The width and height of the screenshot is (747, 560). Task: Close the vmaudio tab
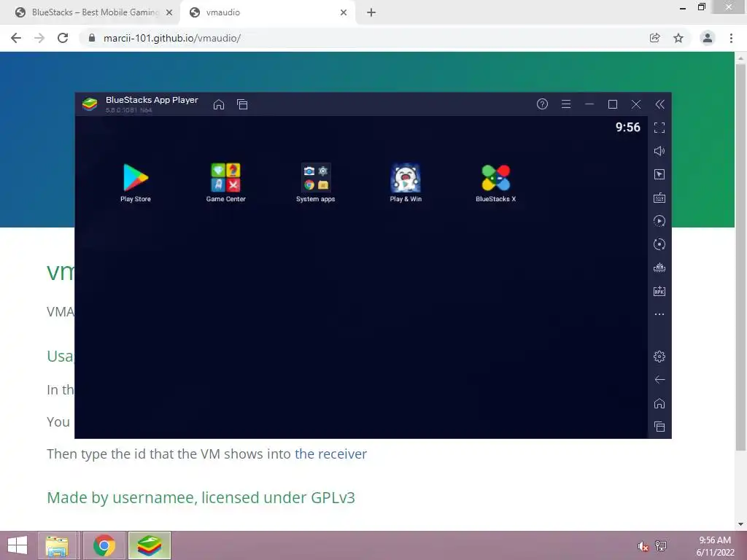click(x=344, y=12)
